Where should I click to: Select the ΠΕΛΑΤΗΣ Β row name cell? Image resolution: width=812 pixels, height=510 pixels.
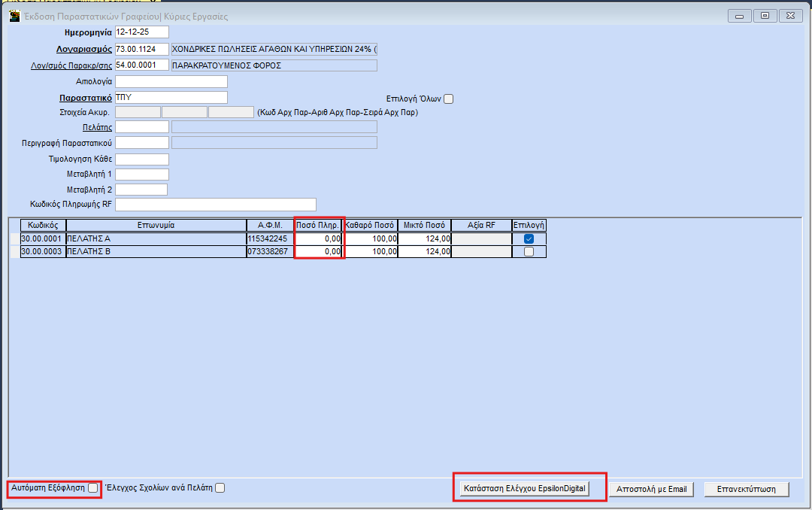pos(156,252)
